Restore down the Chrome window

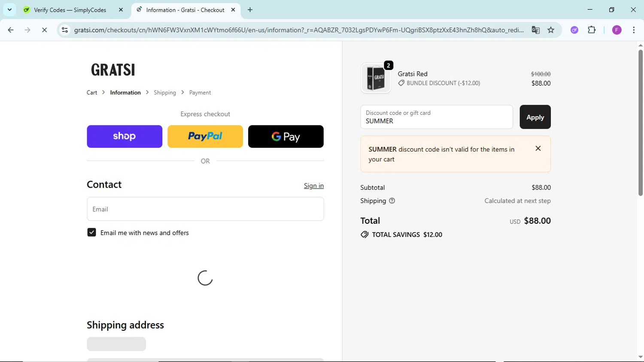point(612,9)
